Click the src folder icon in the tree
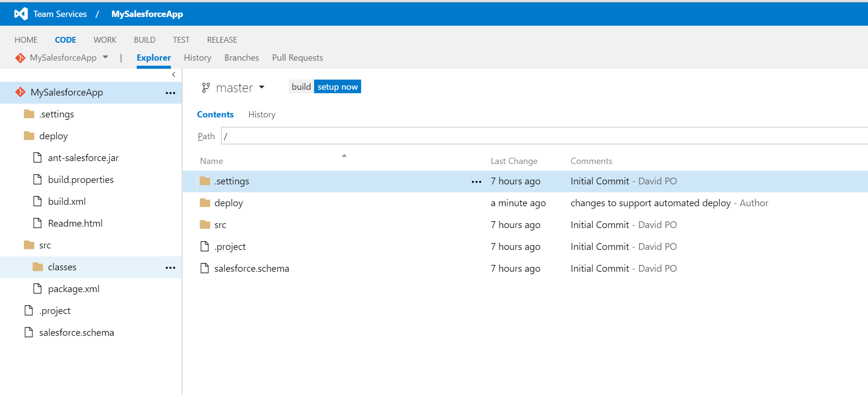 pyautogui.click(x=29, y=245)
